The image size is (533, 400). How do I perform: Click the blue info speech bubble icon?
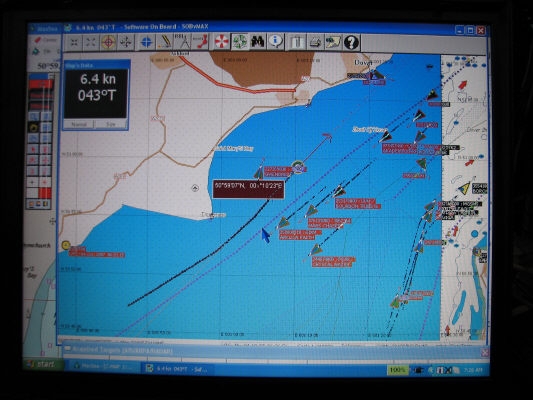(275, 42)
